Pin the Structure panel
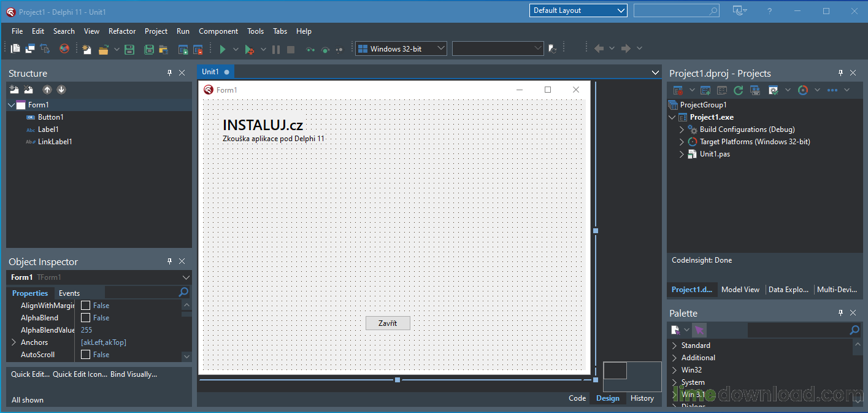 pos(170,73)
